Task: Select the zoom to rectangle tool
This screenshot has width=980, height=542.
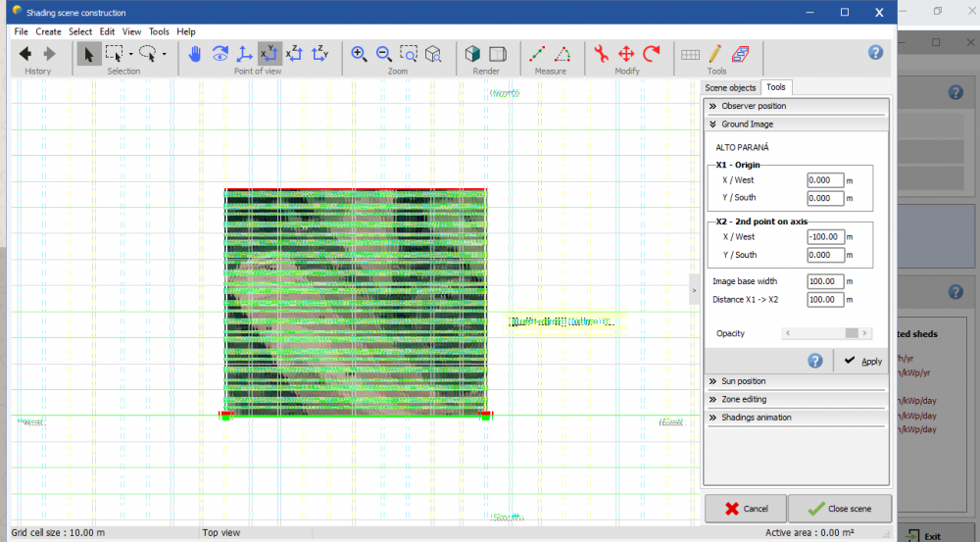Action: (409, 54)
